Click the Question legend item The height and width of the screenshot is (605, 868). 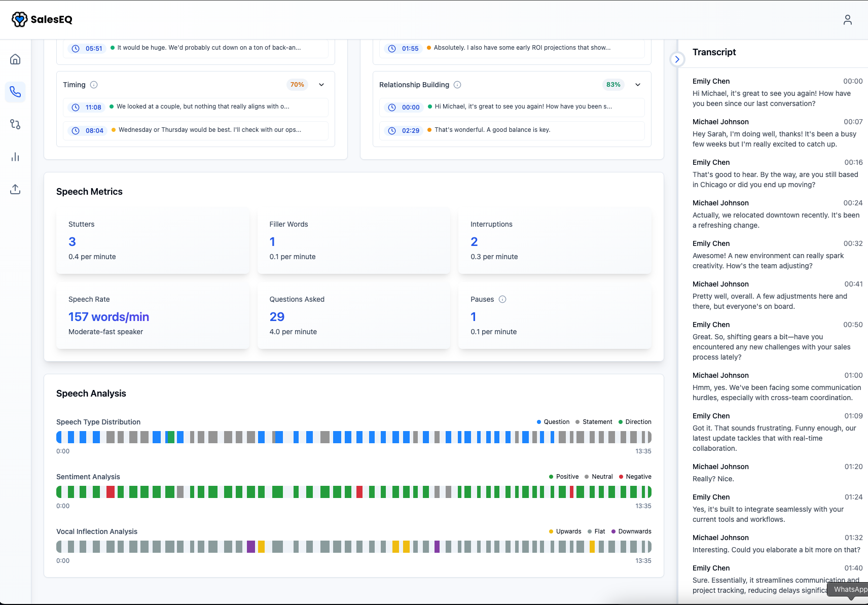(553, 422)
